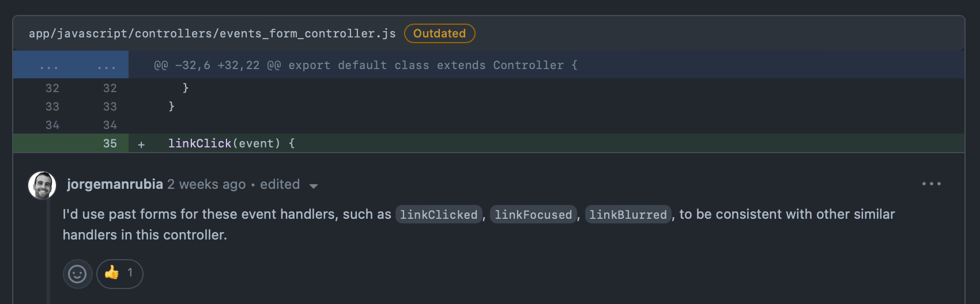Click the diff hunk header text
The height and width of the screenshot is (304, 980).
click(365, 66)
